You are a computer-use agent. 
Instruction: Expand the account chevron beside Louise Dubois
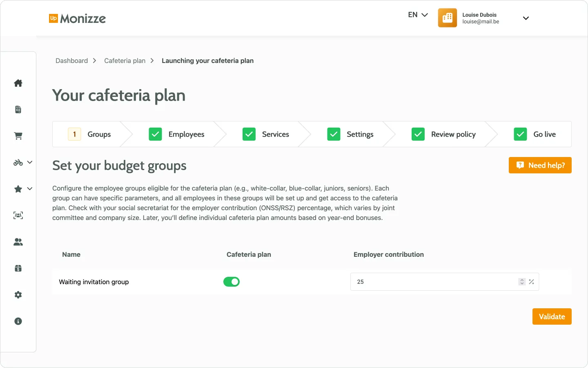point(526,18)
